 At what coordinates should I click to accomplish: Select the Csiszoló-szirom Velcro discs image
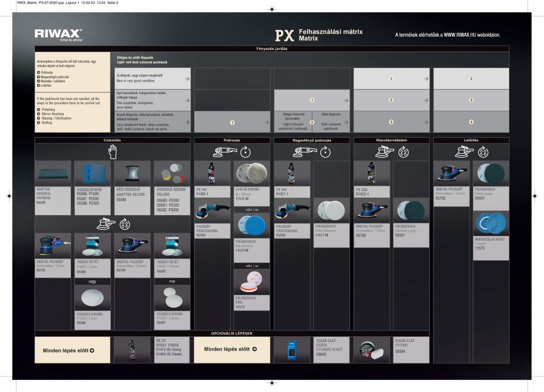(x=172, y=173)
